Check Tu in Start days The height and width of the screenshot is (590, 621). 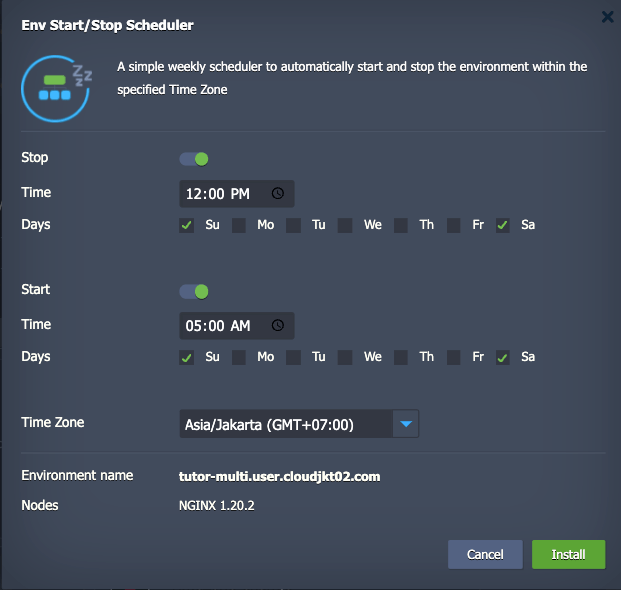[x=293, y=358]
